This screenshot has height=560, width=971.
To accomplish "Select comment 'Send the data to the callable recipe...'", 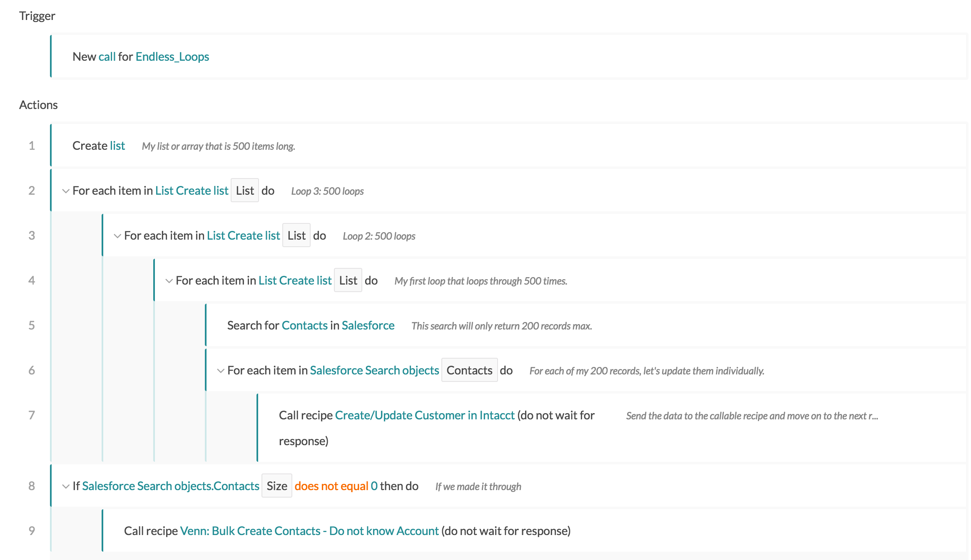I will point(752,416).
